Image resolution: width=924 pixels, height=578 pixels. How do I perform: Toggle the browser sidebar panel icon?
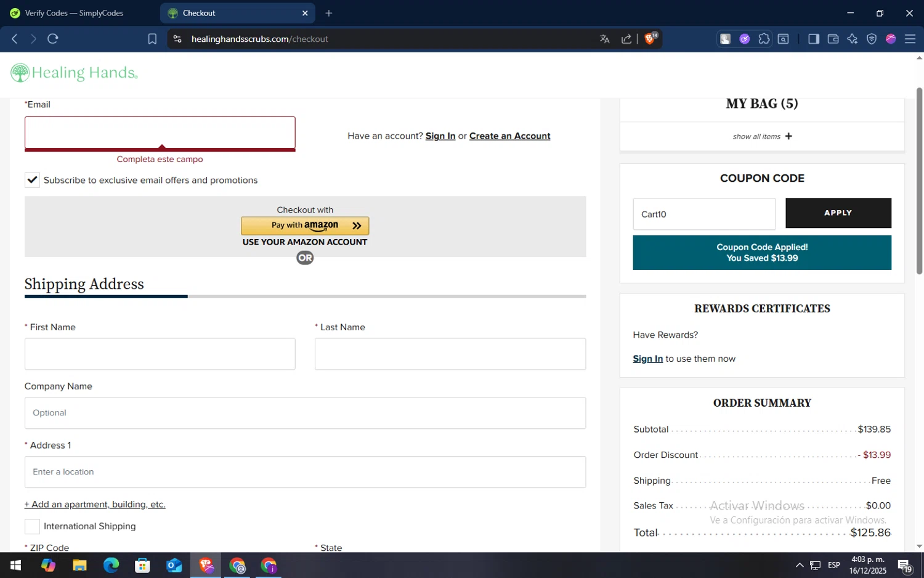click(813, 39)
